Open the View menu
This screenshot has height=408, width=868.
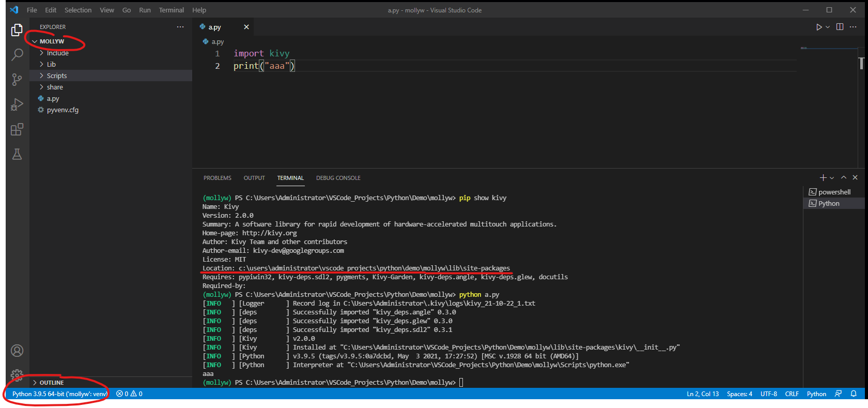point(107,10)
